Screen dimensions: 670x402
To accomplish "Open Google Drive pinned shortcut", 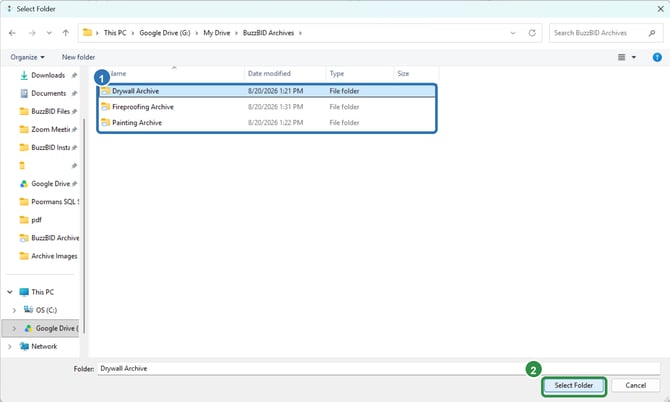I will [x=50, y=184].
